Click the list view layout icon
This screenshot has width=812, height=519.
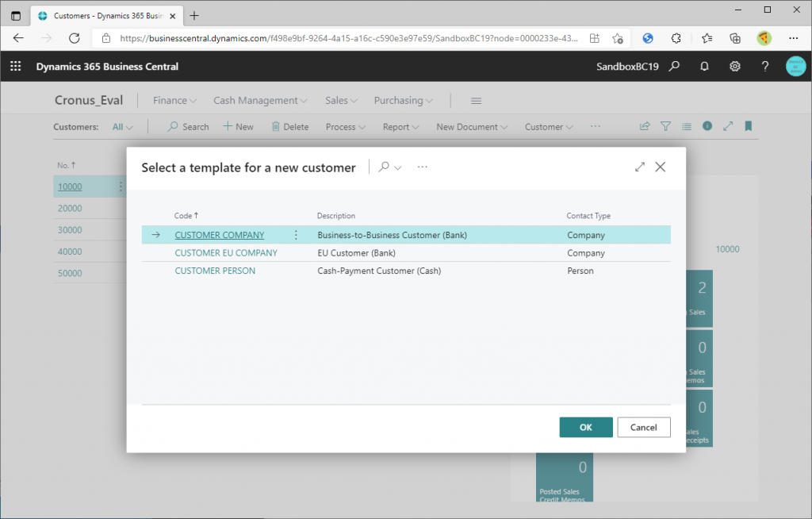[687, 126]
